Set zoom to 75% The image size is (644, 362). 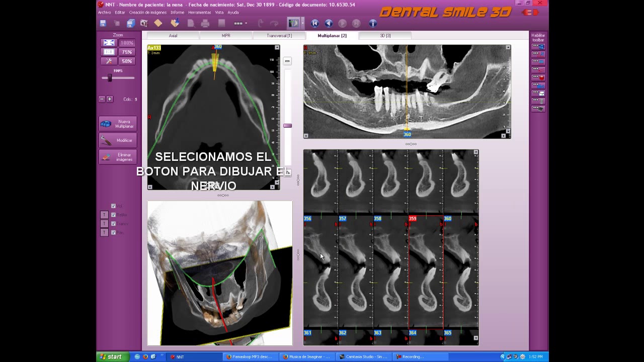(127, 52)
